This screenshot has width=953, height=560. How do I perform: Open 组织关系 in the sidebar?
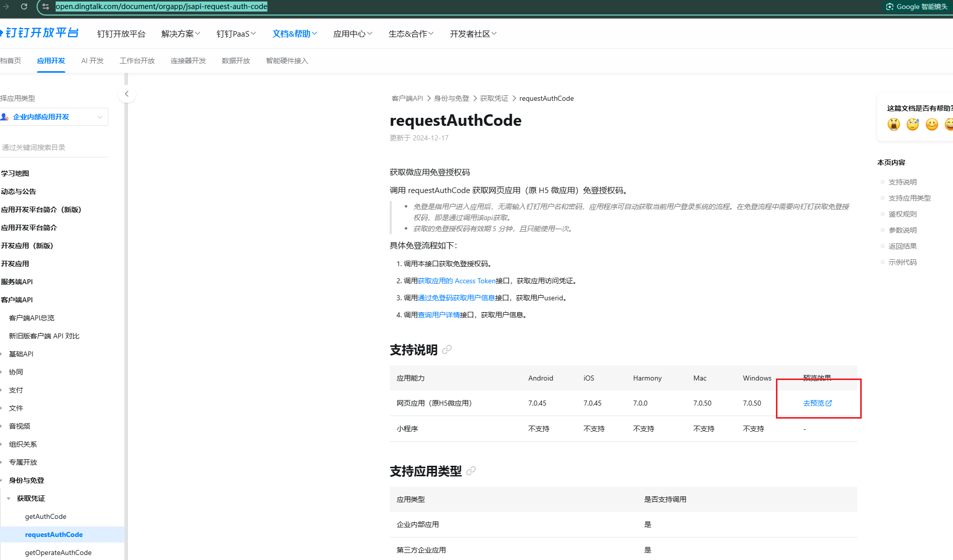(23, 444)
